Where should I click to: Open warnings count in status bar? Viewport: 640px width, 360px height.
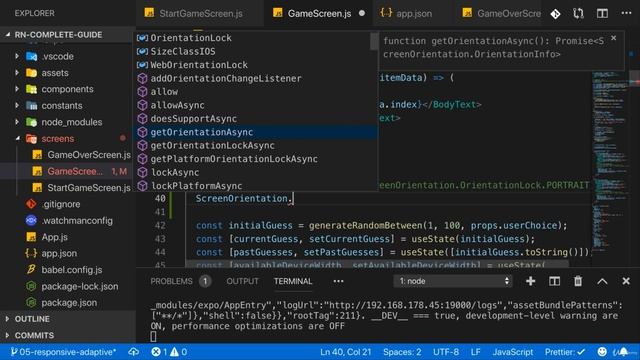pyautogui.click(x=179, y=352)
